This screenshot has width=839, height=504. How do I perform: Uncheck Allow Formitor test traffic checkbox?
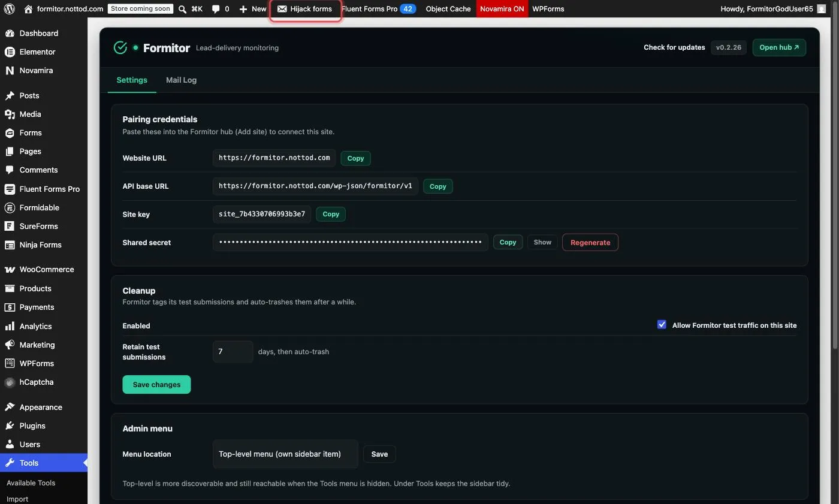[662, 324]
